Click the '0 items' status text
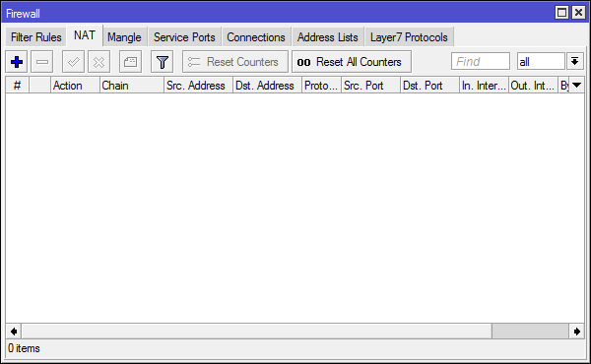The height and width of the screenshot is (364, 591). pos(24,348)
